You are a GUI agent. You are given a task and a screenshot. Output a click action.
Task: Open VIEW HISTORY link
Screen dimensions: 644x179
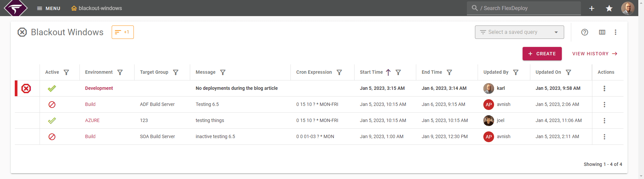(595, 54)
